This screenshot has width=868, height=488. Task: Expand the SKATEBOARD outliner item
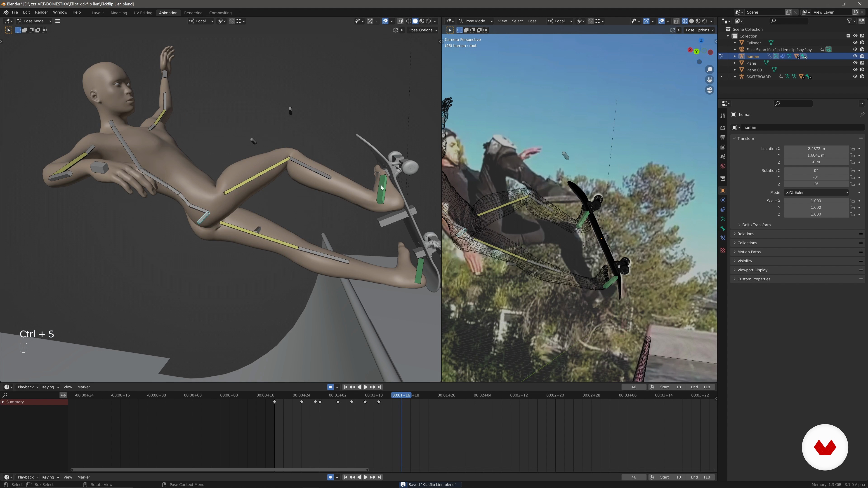pyautogui.click(x=735, y=76)
